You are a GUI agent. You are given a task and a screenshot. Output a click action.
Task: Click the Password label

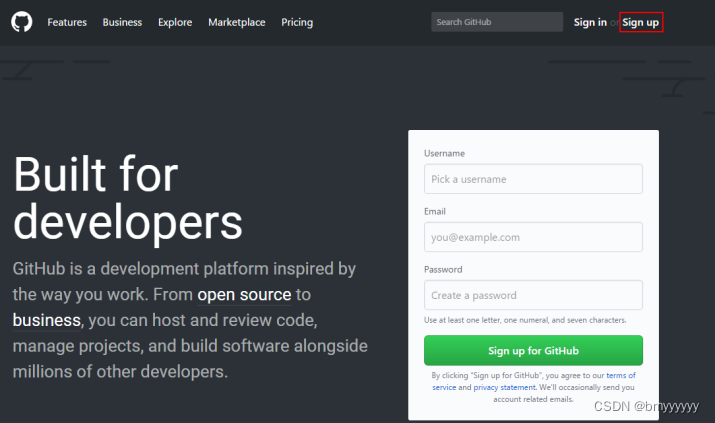point(443,269)
